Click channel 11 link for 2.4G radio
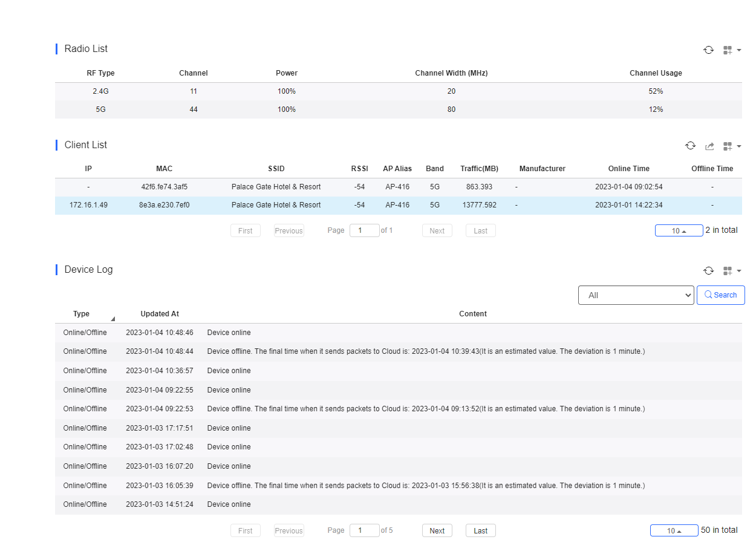 [x=193, y=91]
